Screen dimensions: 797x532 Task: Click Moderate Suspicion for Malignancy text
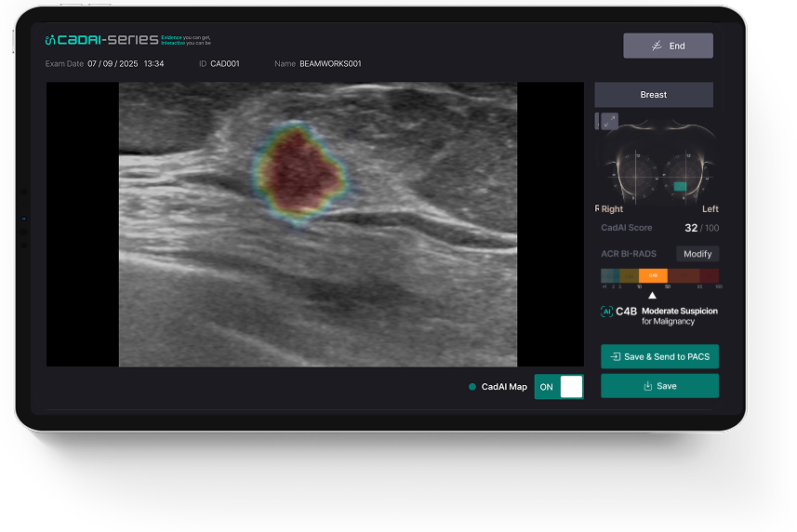coord(680,316)
